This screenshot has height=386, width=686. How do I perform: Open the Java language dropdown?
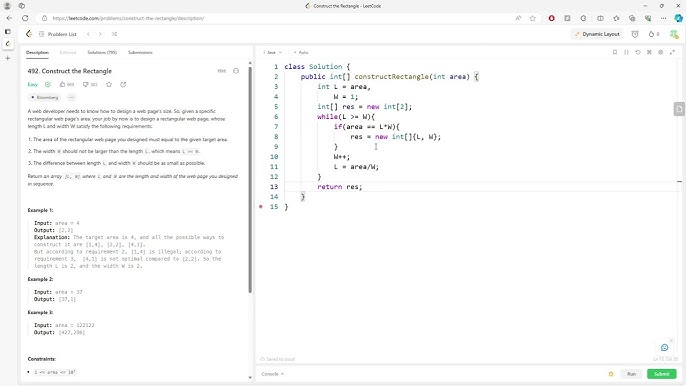pyautogui.click(x=273, y=53)
